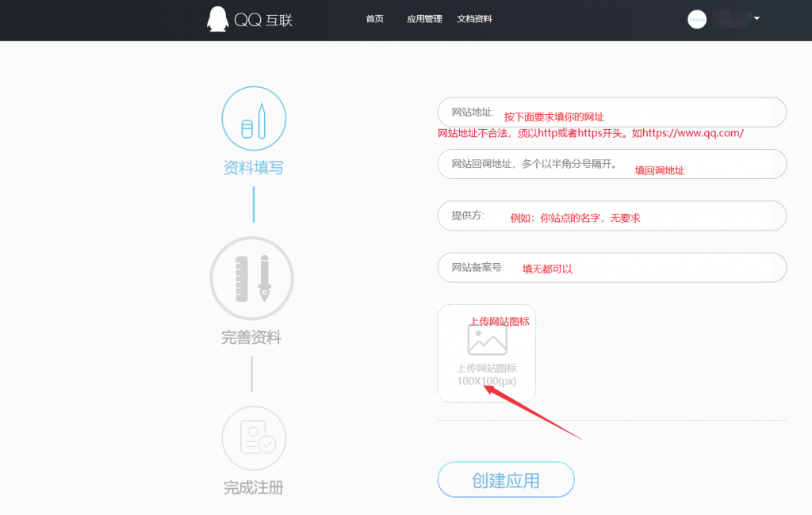
Task: Open the account dropdown arrow
Action: (x=757, y=19)
